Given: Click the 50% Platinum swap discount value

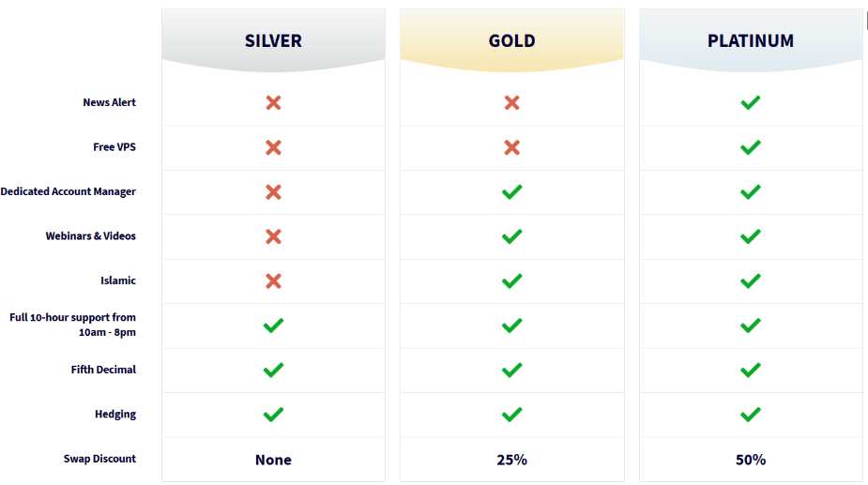Looking at the screenshot, I should coord(751,460).
